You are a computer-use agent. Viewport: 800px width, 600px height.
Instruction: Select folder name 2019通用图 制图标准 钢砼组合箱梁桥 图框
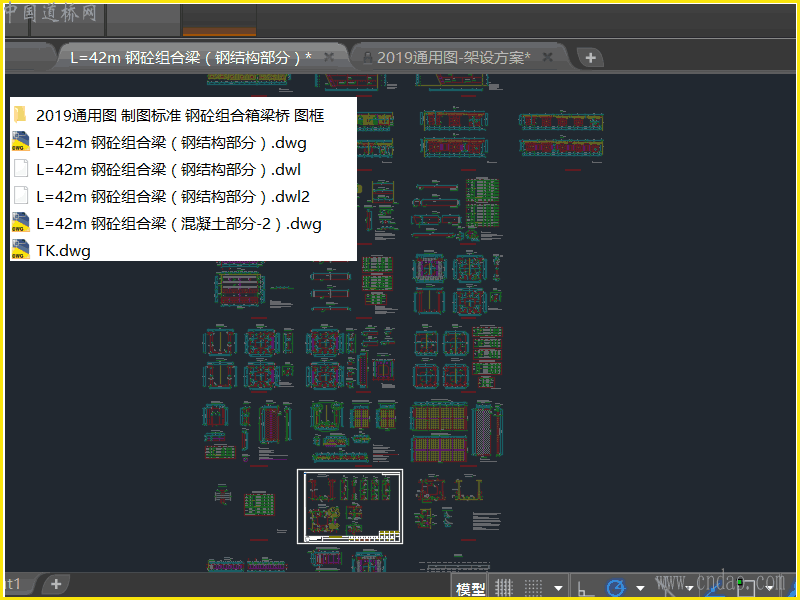(x=180, y=115)
